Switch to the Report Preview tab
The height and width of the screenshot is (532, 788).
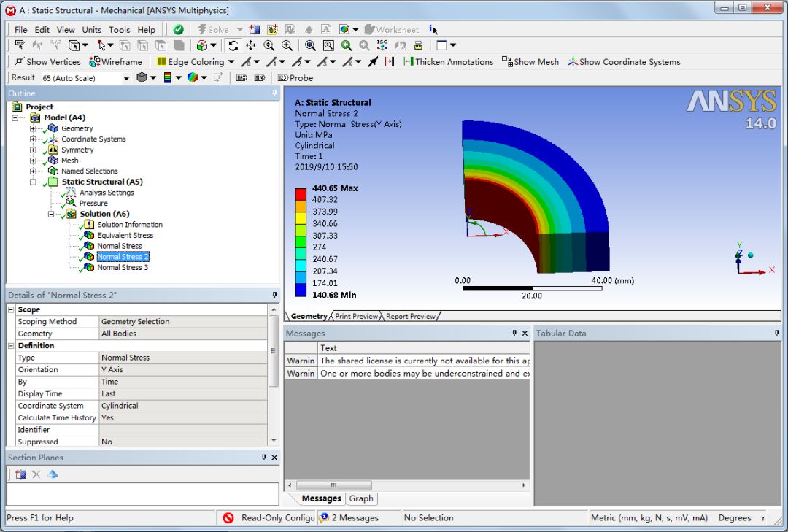pos(411,316)
